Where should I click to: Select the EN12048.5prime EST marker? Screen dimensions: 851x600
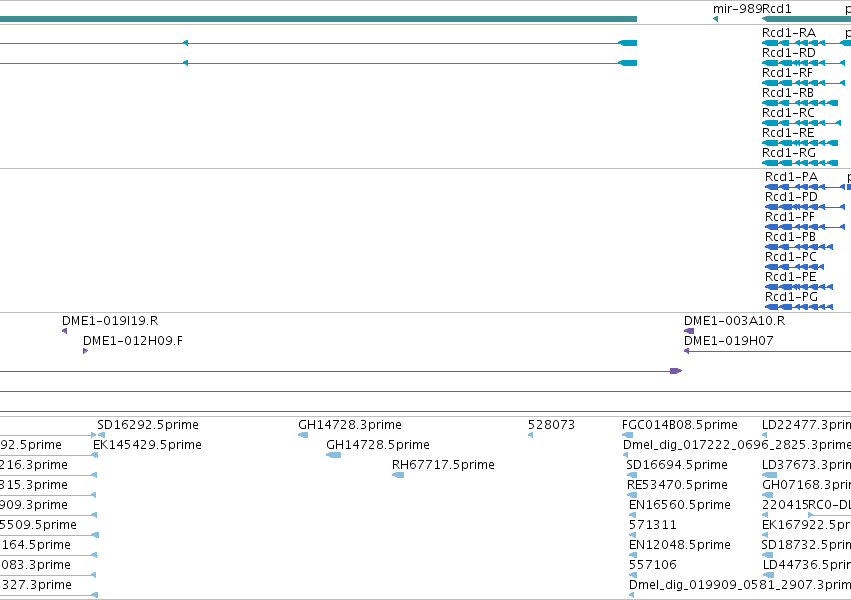[x=632, y=555]
